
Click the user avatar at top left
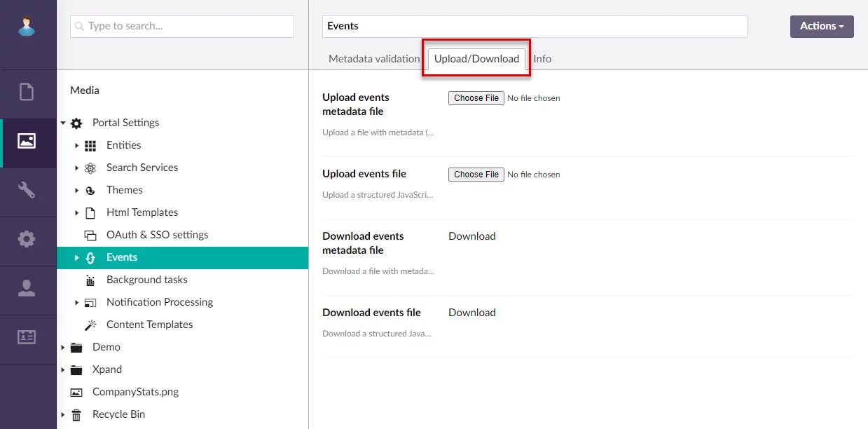point(27,27)
